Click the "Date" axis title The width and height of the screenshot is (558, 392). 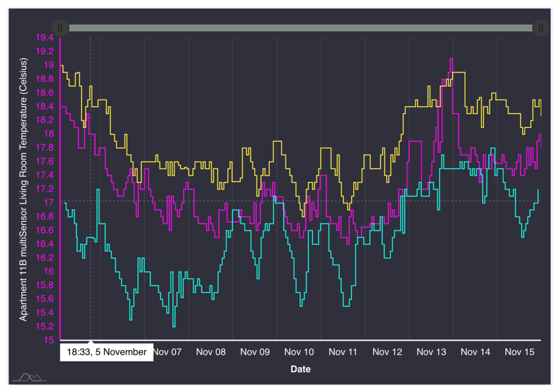click(301, 369)
